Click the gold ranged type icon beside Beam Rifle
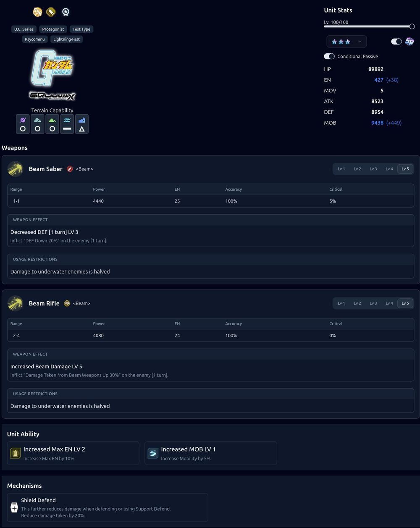420x528 pixels. coord(67,303)
